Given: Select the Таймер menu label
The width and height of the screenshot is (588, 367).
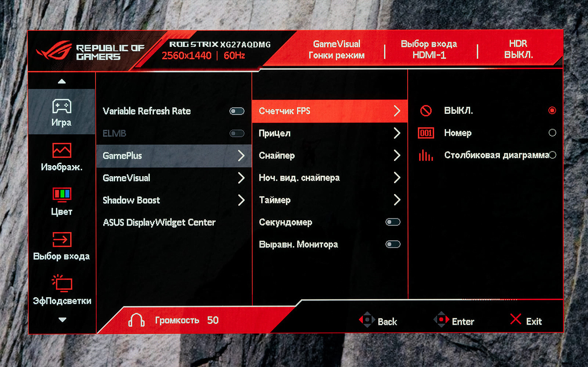Looking at the screenshot, I should (x=275, y=200).
